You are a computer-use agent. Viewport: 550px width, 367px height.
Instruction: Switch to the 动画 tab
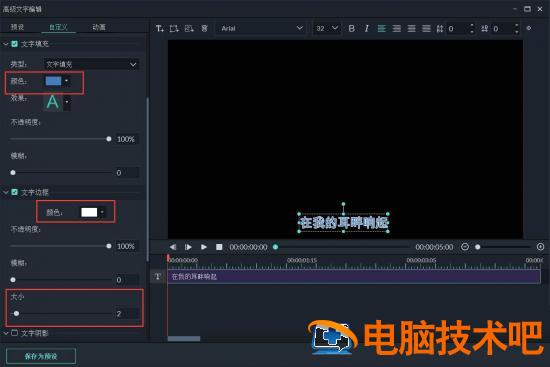(x=99, y=27)
